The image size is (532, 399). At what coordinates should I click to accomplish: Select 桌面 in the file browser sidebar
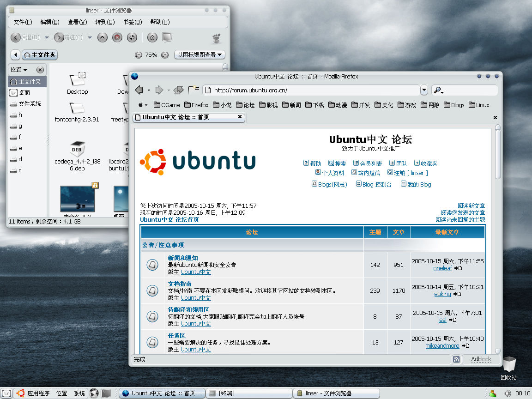[x=27, y=93]
